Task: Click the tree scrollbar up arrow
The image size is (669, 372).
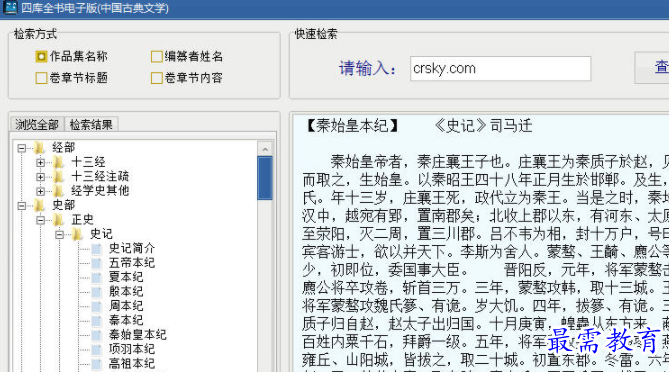Action: pos(265,149)
